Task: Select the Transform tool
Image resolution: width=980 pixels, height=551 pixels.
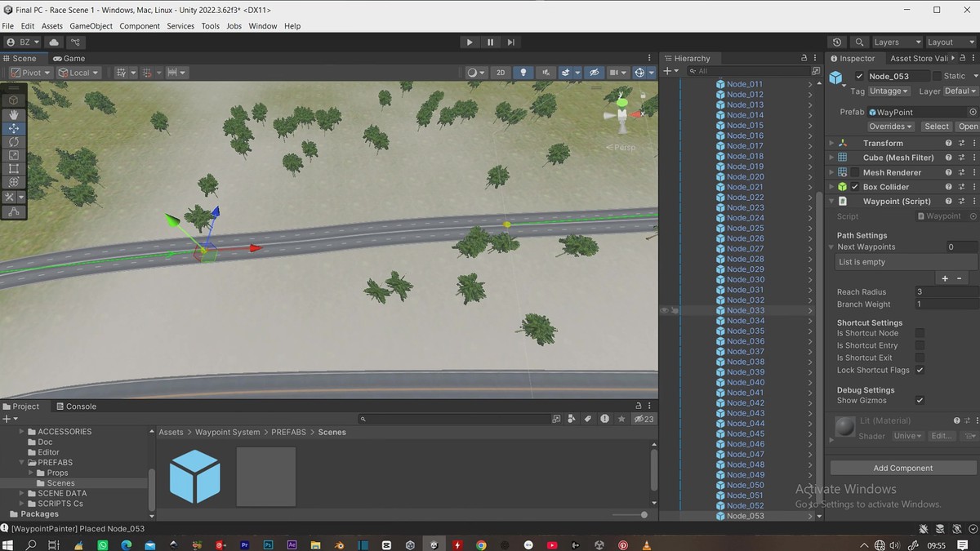Action: coord(14,182)
